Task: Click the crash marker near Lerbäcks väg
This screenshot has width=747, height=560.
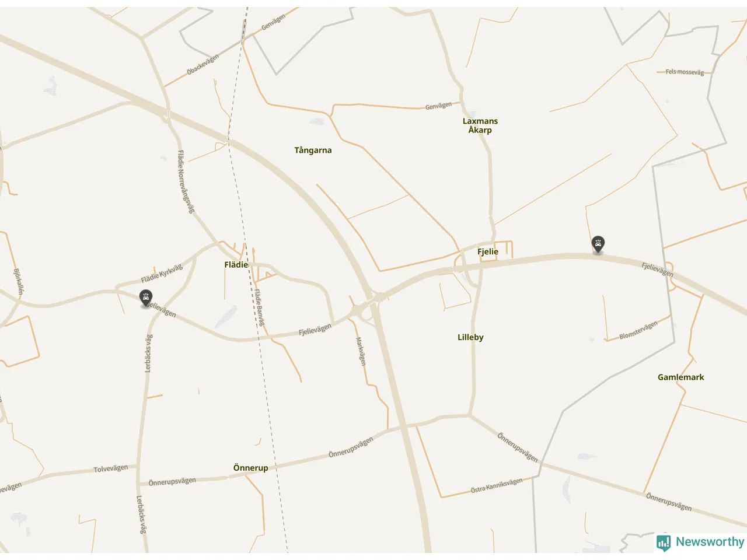Action: tap(146, 298)
